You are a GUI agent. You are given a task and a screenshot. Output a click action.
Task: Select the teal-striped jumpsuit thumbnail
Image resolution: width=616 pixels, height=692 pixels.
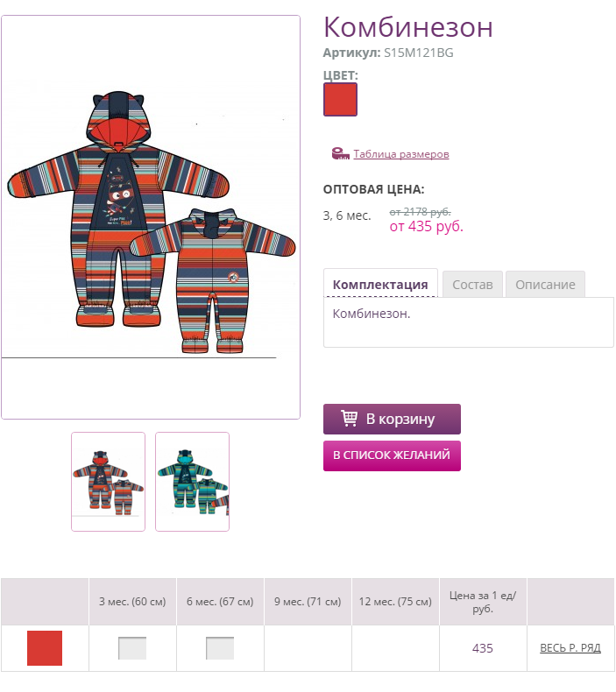coord(192,482)
